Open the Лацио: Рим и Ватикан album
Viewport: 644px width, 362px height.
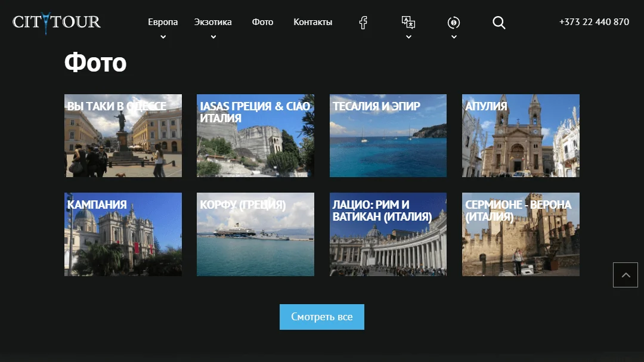click(x=388, y=234)
